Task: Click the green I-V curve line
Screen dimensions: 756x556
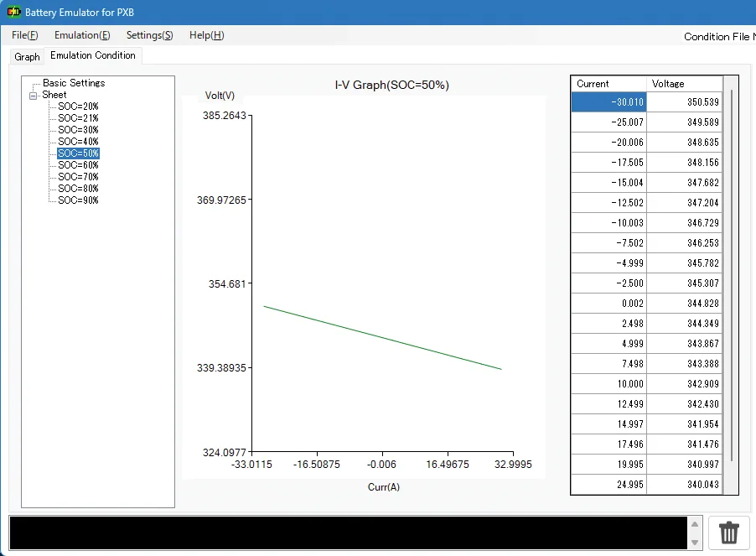Action: tap(383, 338)
